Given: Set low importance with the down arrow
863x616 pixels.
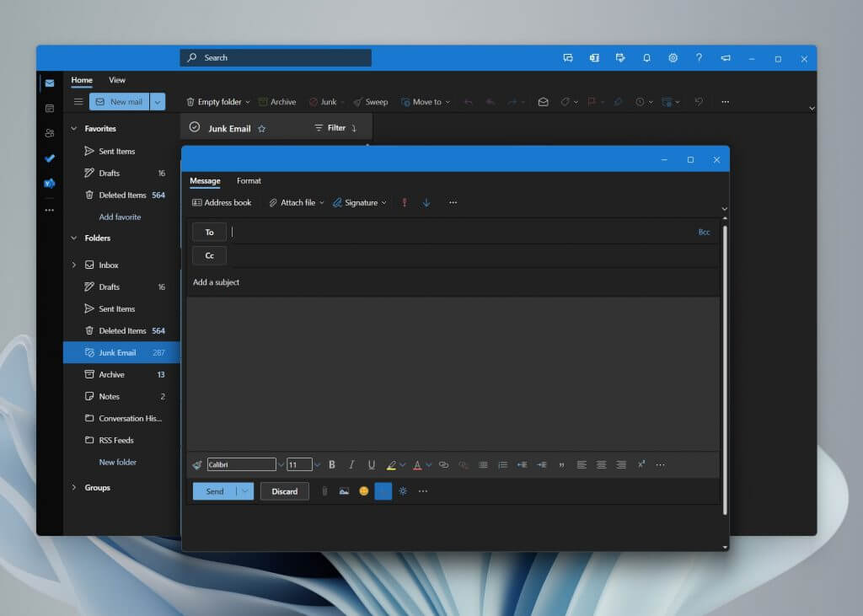Looking at the screenshot, I should click(426, 202).
